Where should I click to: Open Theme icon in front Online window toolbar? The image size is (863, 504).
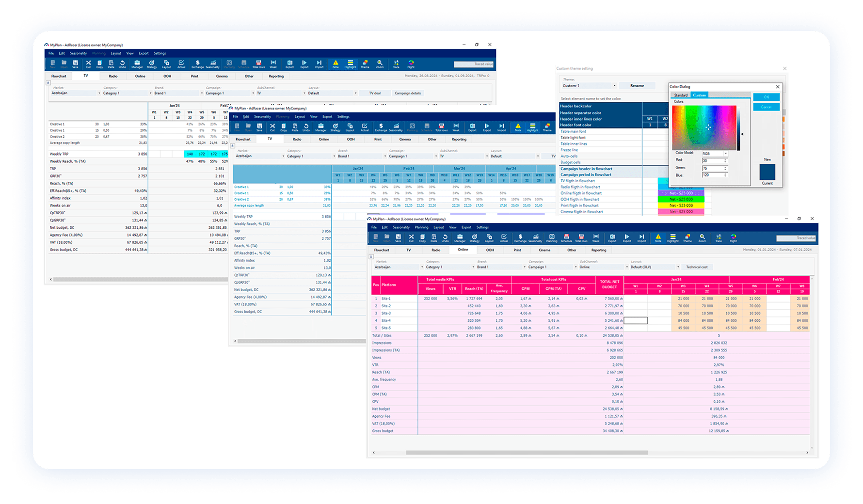coord(687,237)
